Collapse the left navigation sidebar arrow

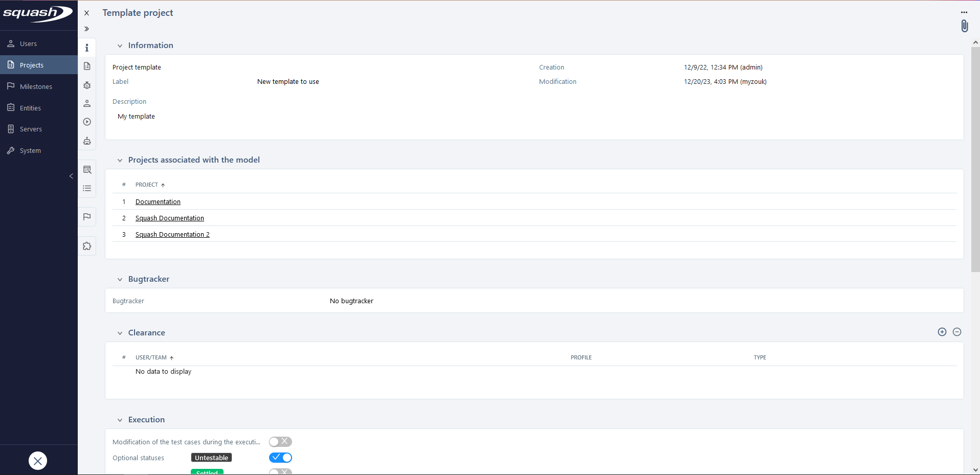[x=71, y=176]
